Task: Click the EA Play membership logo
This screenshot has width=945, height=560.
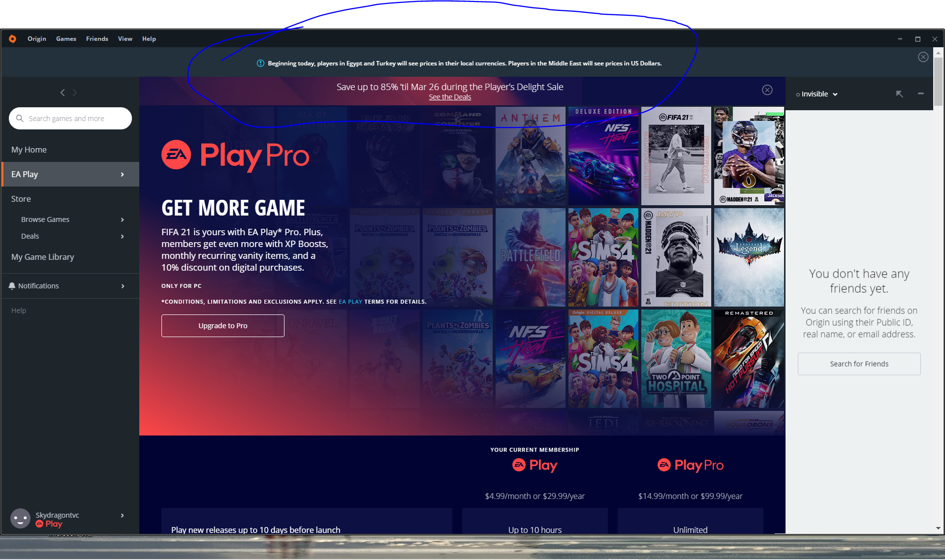Action: pyautogui.click(x=535, y=465)
